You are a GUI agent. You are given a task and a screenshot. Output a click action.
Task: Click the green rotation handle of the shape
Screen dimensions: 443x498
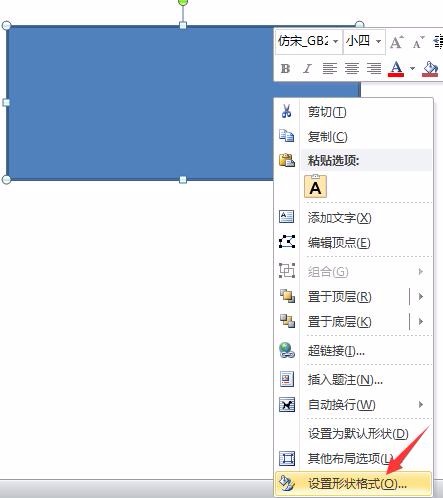pos(183,2)
